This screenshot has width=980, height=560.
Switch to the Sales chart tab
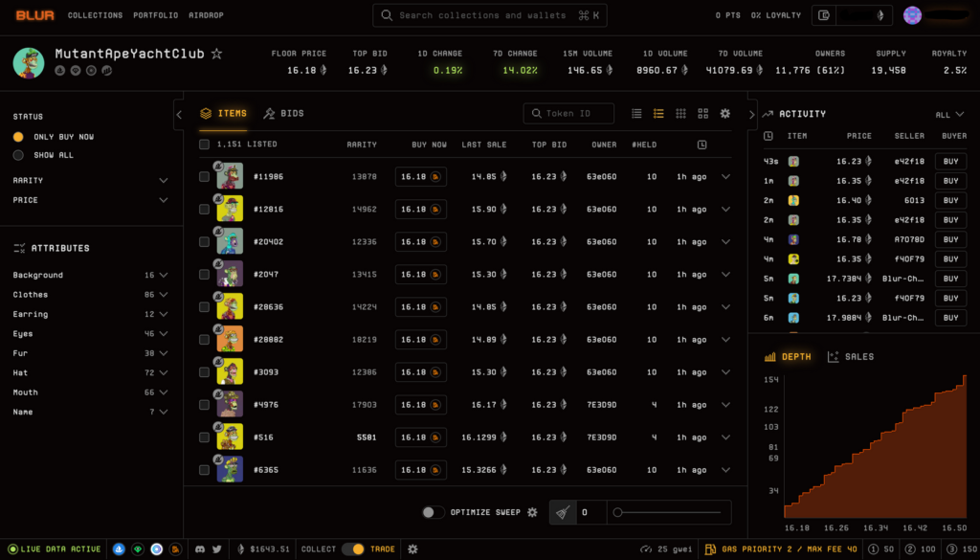tap(851, 356)
